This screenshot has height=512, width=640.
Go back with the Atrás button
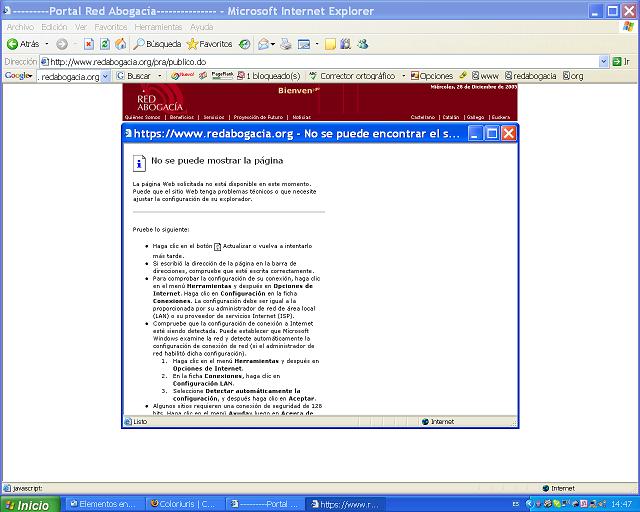pos(23,44)
